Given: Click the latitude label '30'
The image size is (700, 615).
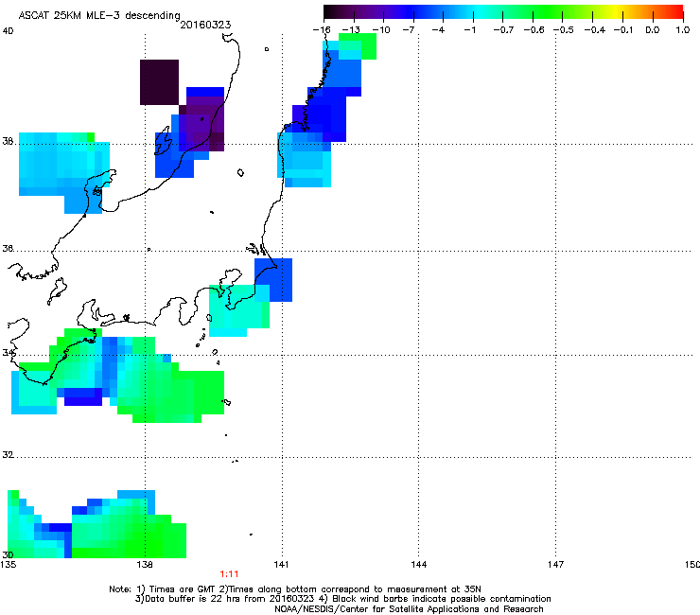Looking at the screenshot, I should click(x=8, y=554).
